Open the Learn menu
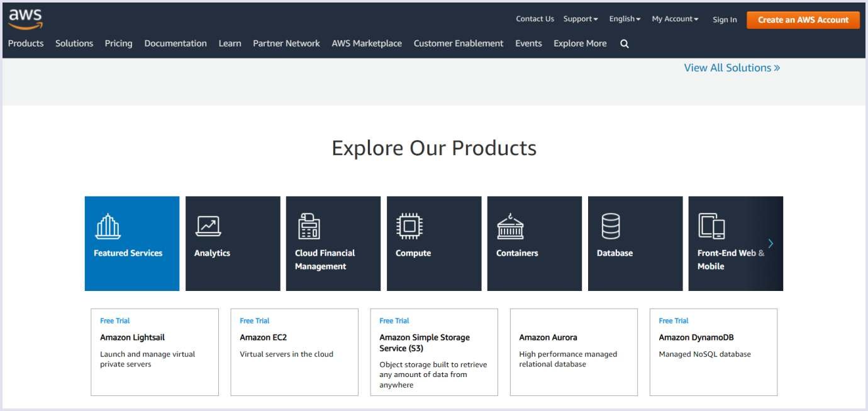The width and height of the screenshot is (868, 411). point(230,43)
